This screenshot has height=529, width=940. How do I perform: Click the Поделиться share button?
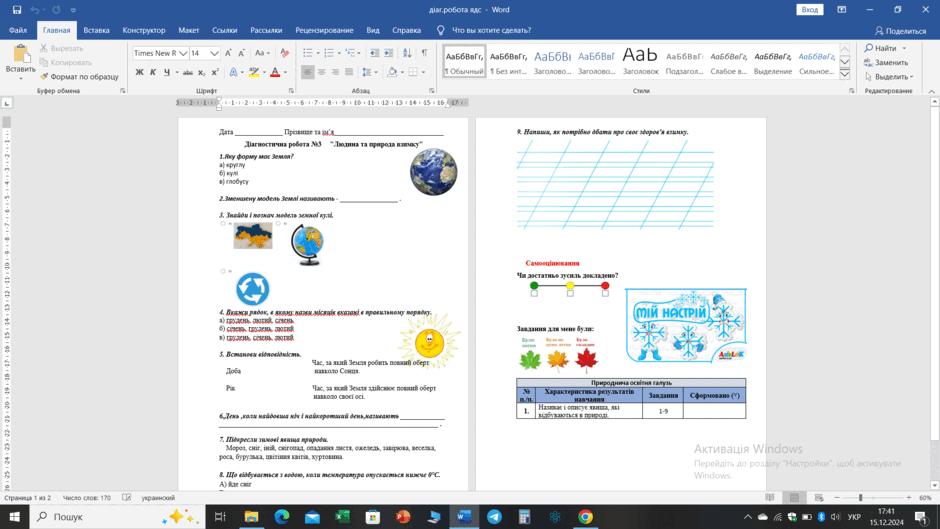coord(900,31)
